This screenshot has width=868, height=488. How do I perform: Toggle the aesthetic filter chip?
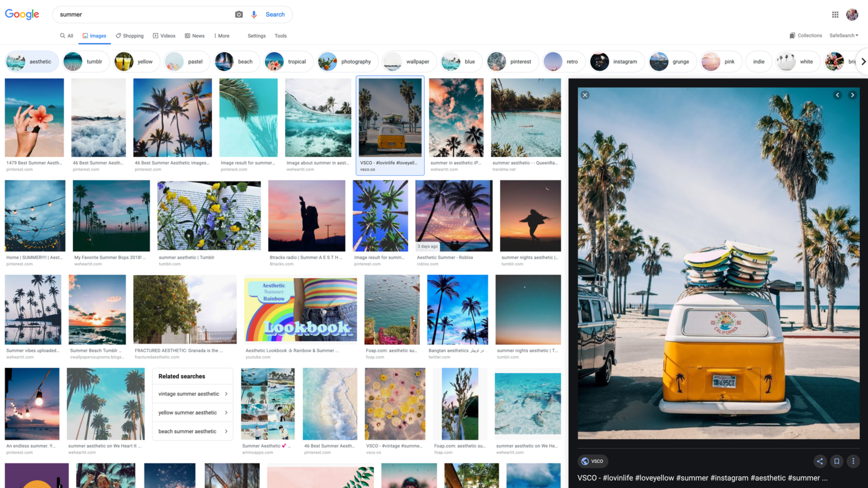[x=32, y=61]
